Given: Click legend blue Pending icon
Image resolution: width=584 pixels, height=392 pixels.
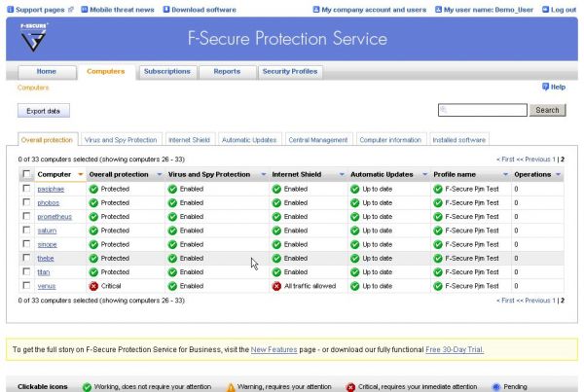Looking at the screenshot, I should click(x=496, y=387).
